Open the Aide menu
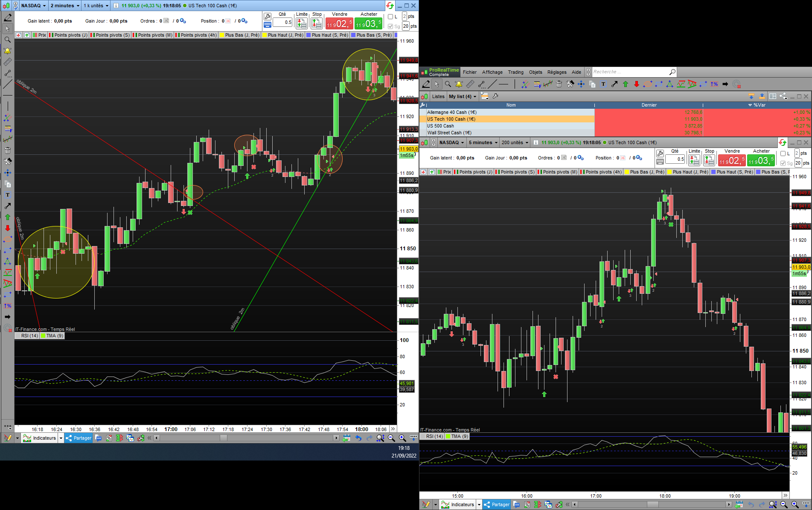 576,72
